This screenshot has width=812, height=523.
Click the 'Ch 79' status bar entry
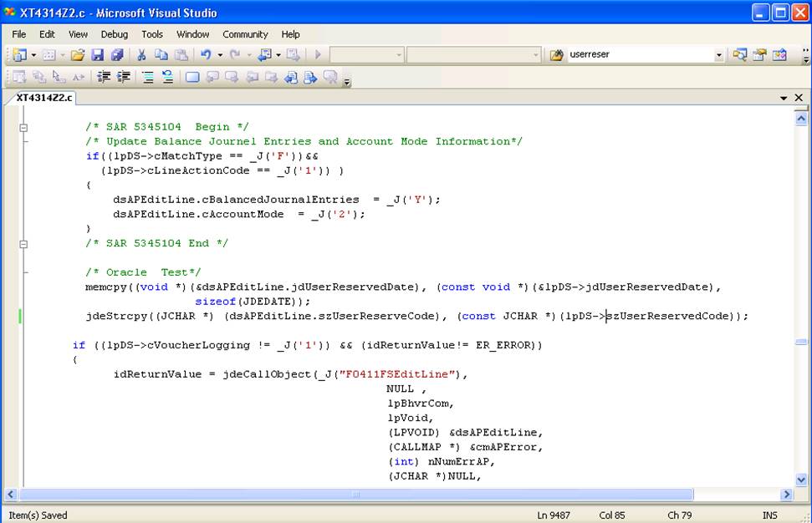click(x=679, y=515)
